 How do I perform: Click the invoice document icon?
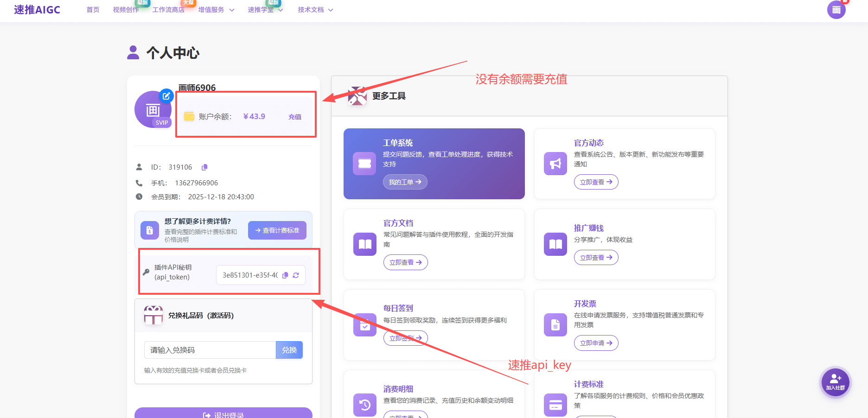[x=555, y=325]
